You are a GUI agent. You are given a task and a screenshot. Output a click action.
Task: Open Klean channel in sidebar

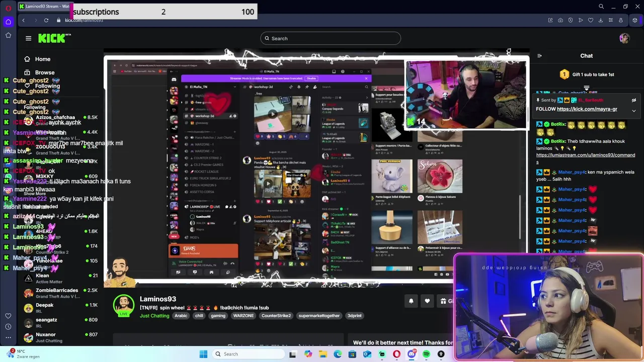[x=60, y=279]
